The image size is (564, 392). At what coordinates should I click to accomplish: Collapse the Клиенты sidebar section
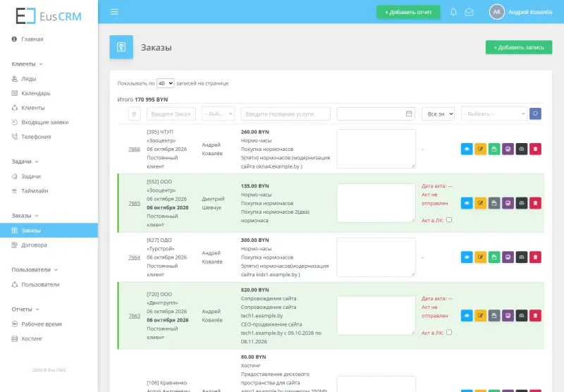click(27, 64)
